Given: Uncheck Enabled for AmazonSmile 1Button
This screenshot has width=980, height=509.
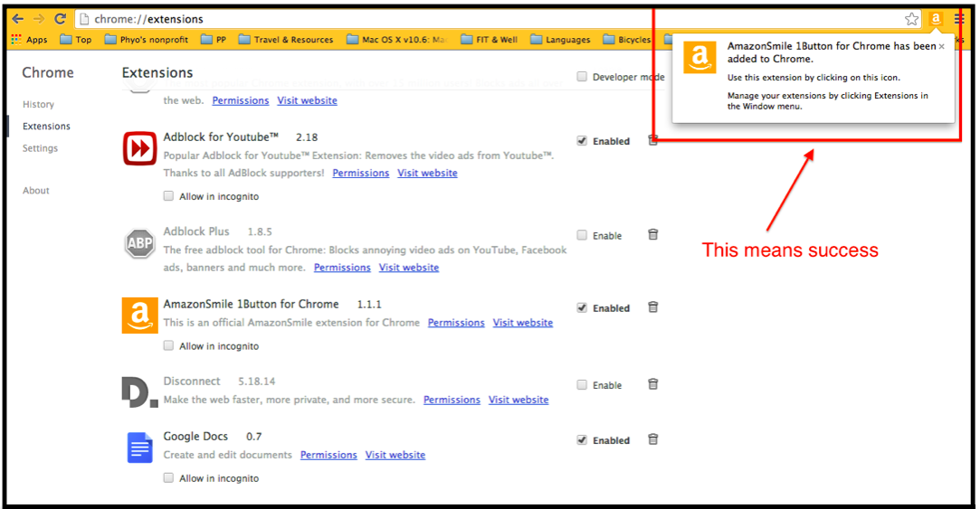Looking at the screenshot, I should coord(582,307).
